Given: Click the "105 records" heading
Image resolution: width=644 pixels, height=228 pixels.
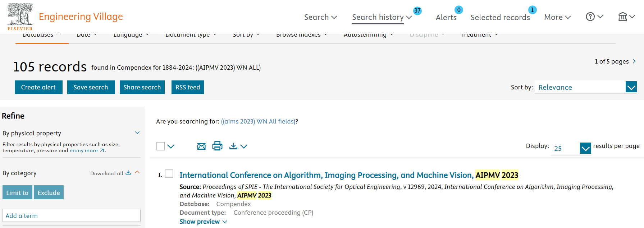Looking at the screenshot, I should point(50,67).
